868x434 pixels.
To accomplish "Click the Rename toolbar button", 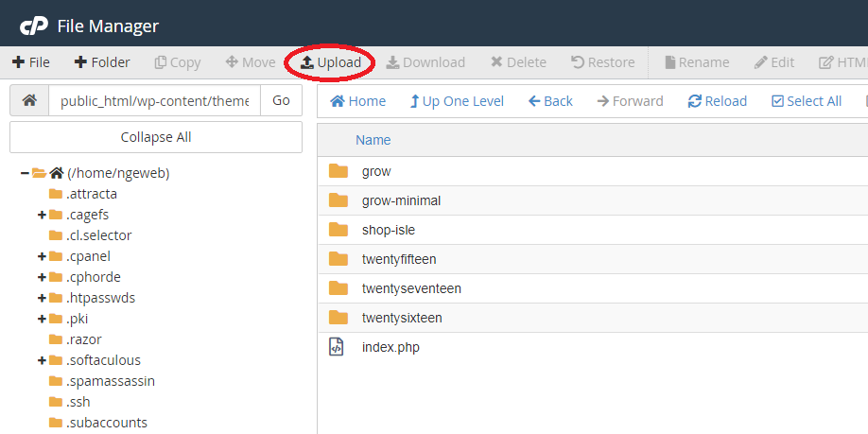I will pos(697,62).
